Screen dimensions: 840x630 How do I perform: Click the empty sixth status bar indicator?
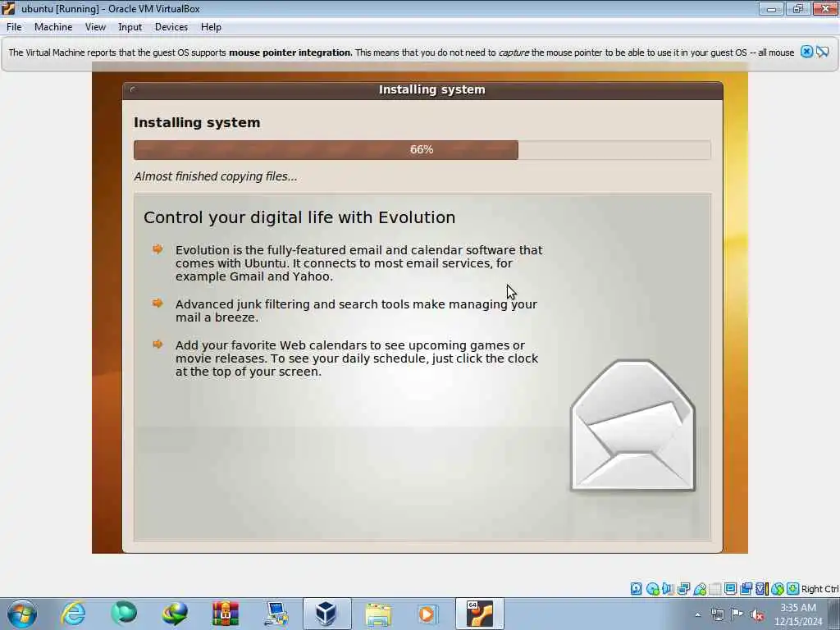(x=714, y=589)
